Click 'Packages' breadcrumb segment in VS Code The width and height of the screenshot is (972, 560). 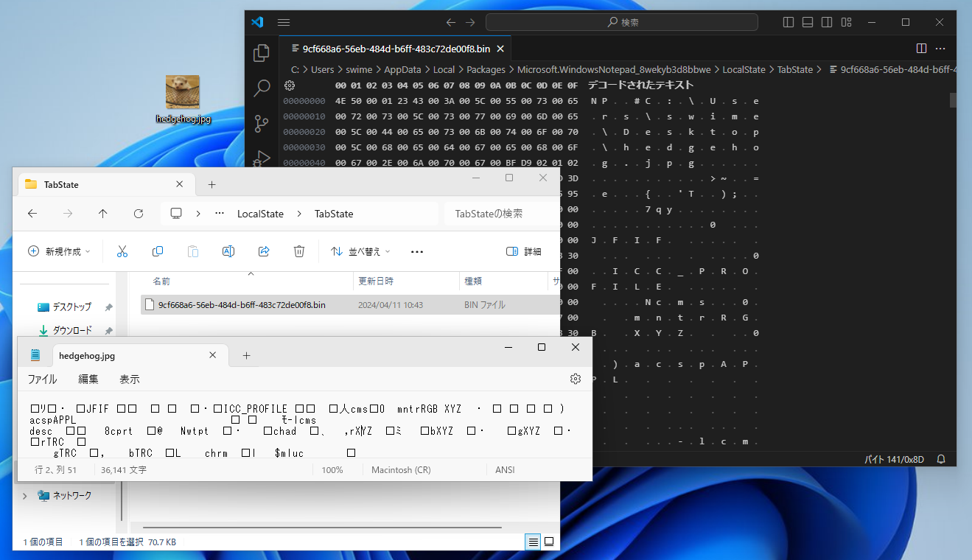[486, 69]
